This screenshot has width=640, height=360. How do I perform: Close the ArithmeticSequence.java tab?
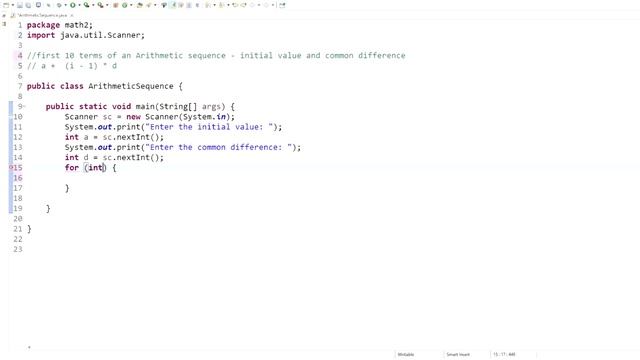point(72,15)
